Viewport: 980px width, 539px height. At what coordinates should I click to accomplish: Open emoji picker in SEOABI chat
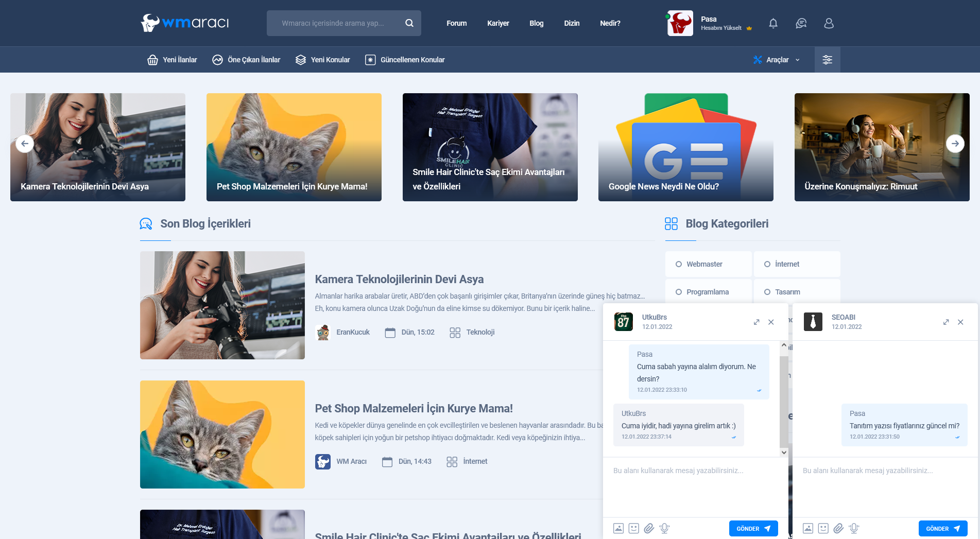pyautogui.click(x=823, y=528)
